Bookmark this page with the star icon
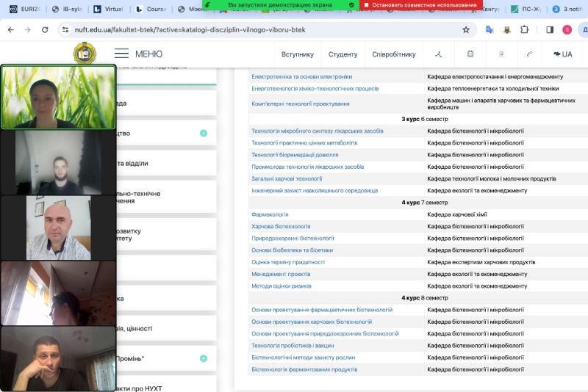The height and width of the screenshot is (392, 588). 466,30
